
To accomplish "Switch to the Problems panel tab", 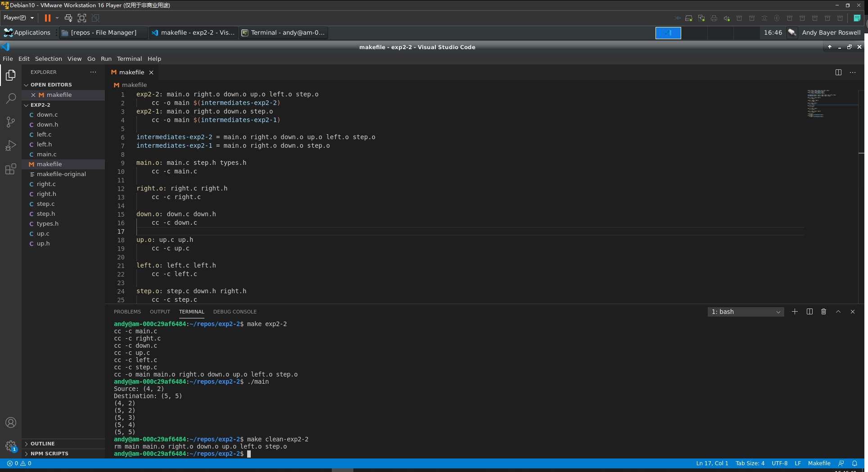I will point(127,312).
